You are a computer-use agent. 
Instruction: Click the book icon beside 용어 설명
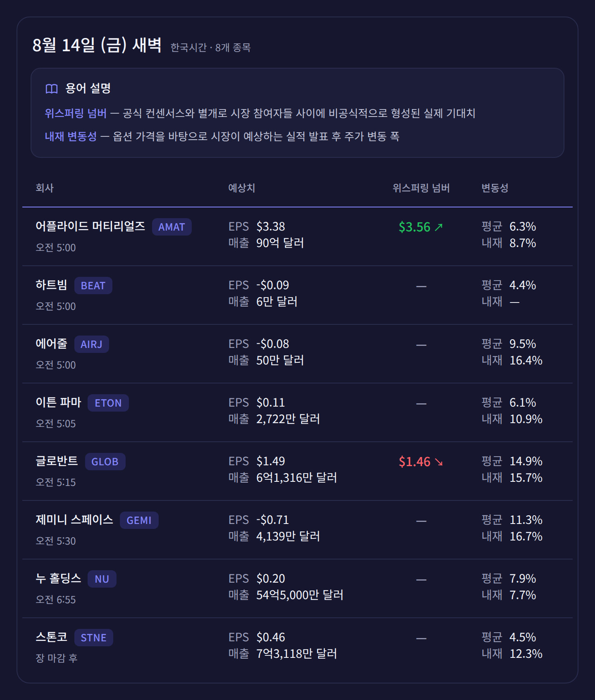(x=52, y=88)
